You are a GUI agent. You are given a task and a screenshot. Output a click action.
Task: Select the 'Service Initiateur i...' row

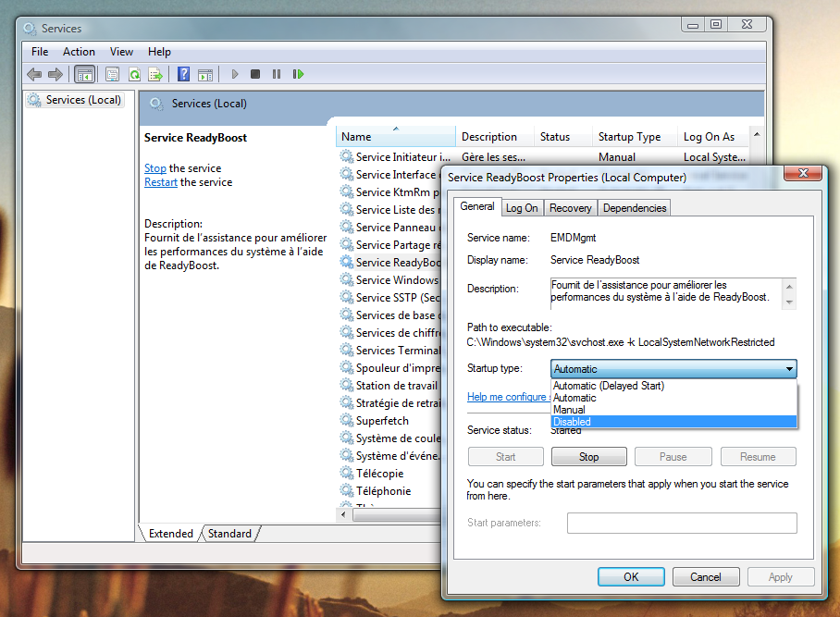click(x=543, y=157)
